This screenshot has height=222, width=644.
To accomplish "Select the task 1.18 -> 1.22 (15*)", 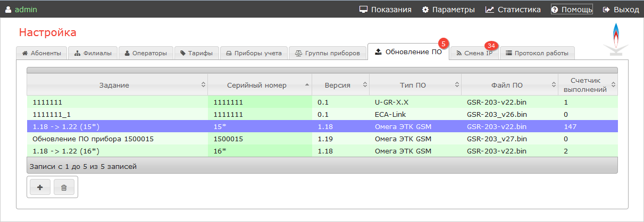I will click(322, 127).
